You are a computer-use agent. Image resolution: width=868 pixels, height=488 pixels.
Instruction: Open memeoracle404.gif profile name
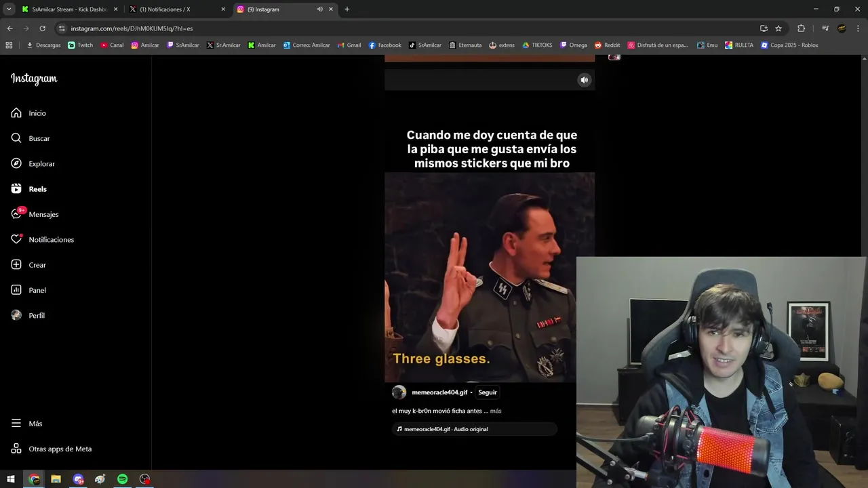tap(439, 392)
